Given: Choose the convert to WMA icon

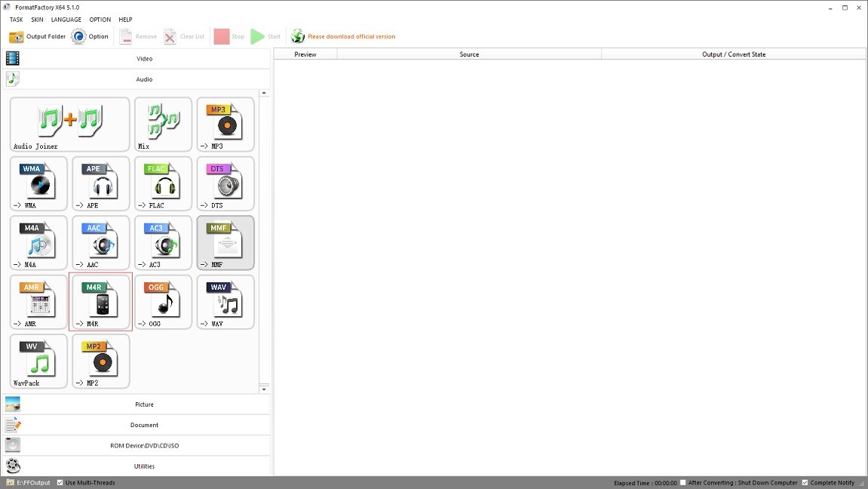Looking at the screenshot, I should point(38,183).
